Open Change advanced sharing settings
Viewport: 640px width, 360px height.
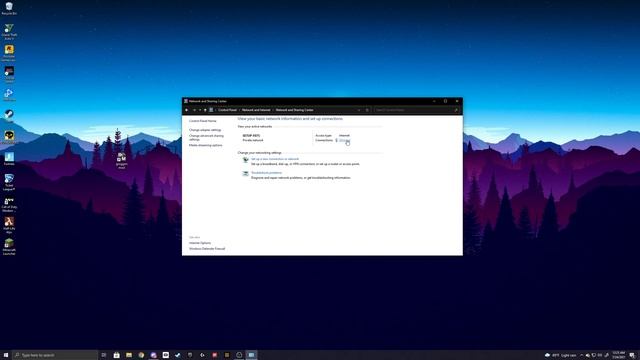[x=206, y=138]
